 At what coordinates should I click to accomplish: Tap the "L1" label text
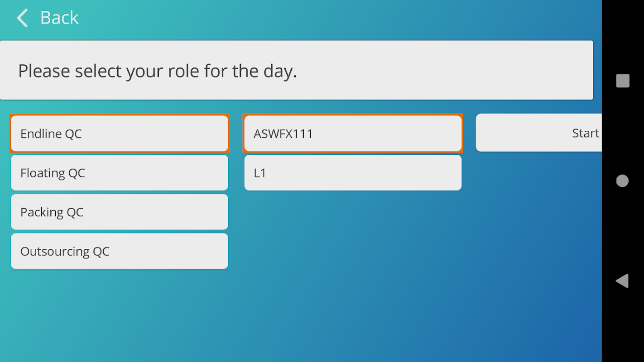tap(260, 173)
